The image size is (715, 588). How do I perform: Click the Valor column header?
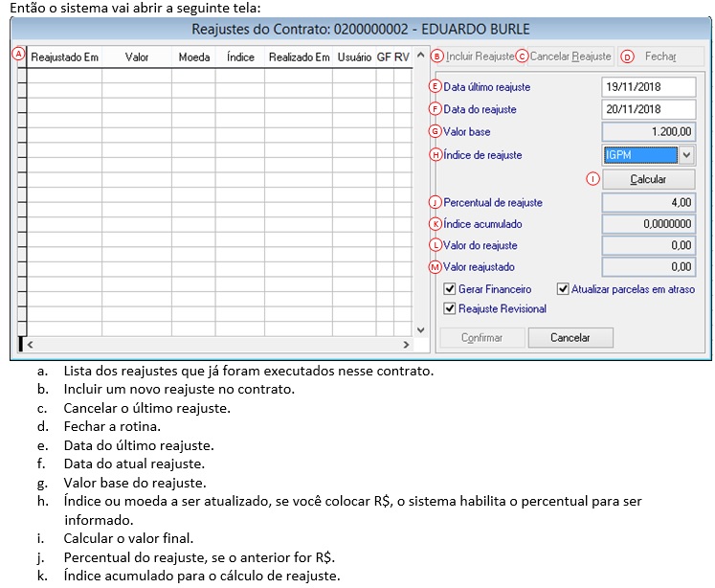(x=137, y=57)
